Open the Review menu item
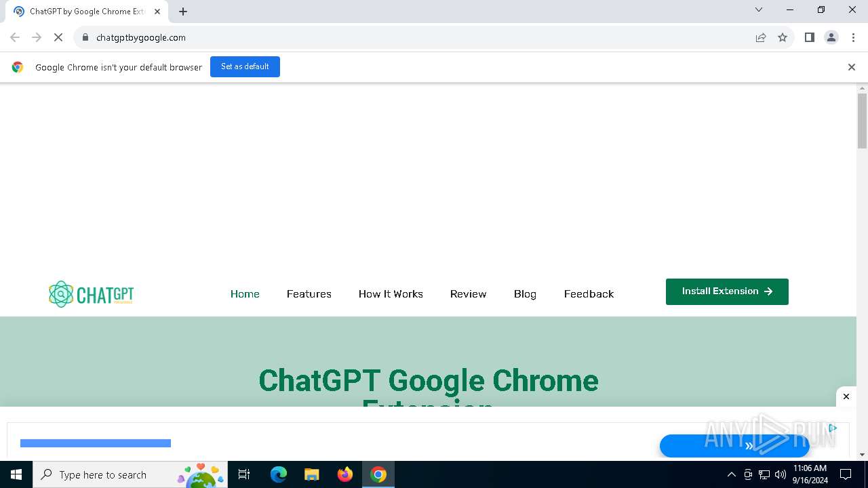Image resolution: width=868 pixels, height=488 pixels. [x=468, y=294]
